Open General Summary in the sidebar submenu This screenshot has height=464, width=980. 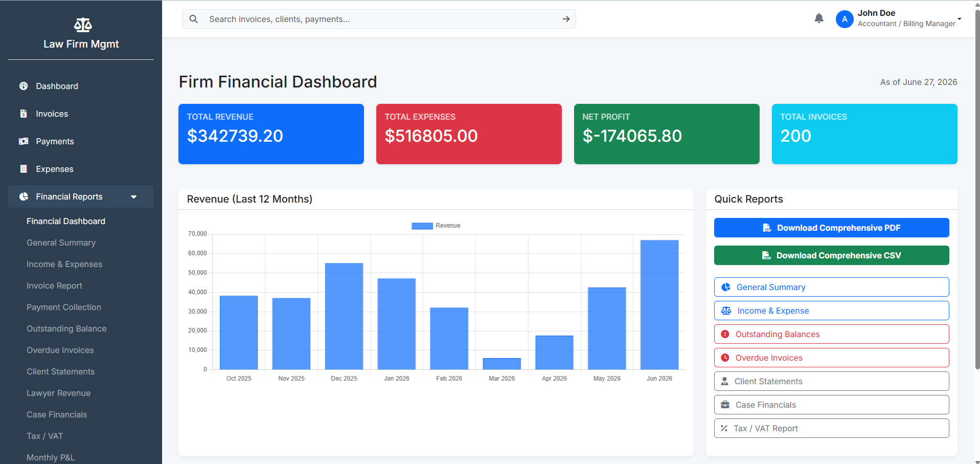coord(61,242)
